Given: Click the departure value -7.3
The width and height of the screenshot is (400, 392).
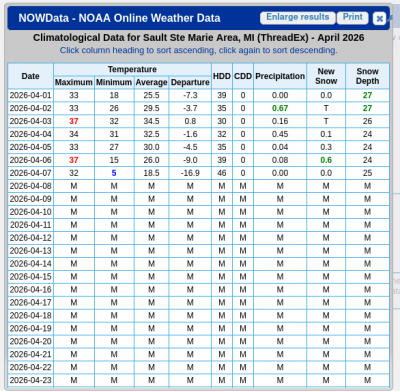Looking at the screenshot, I should [x=190, y=95].
